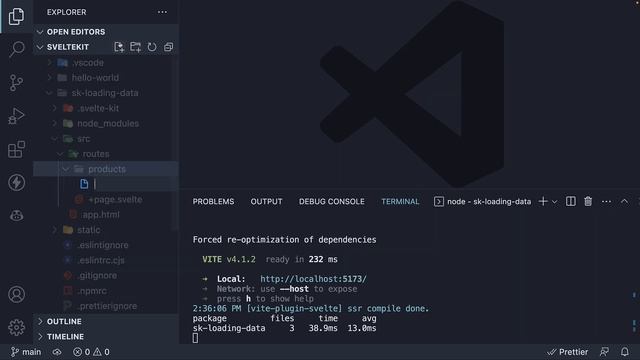The width and height of the screenshot is (640, 360).
Task: Collapse the routes folder
Action: [x=106, y=154]
